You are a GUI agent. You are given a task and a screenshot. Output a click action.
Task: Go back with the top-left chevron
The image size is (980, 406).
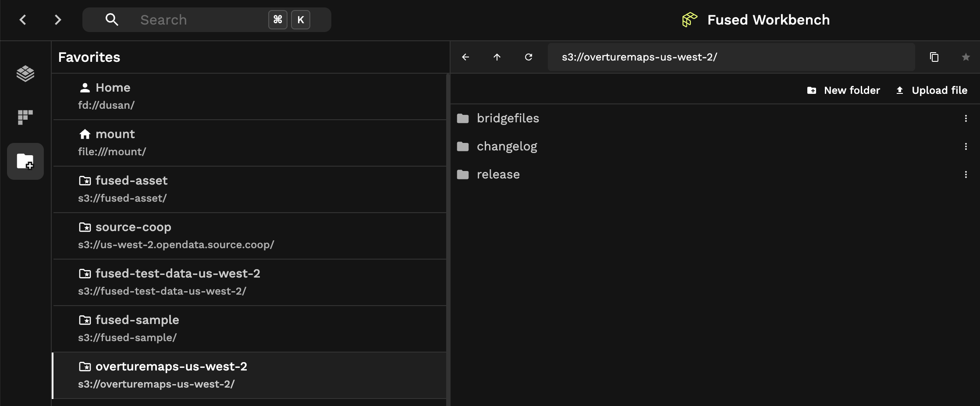tap(23, 20)
